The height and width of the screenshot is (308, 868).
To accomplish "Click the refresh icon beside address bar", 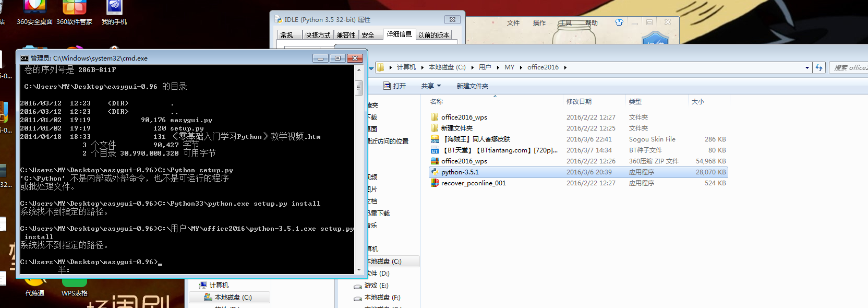I will 819,67.
